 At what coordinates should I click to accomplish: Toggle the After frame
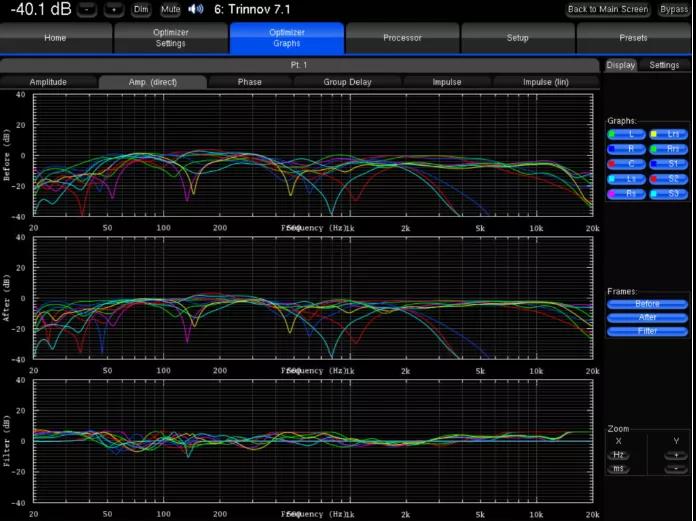(x=647, y=318)
